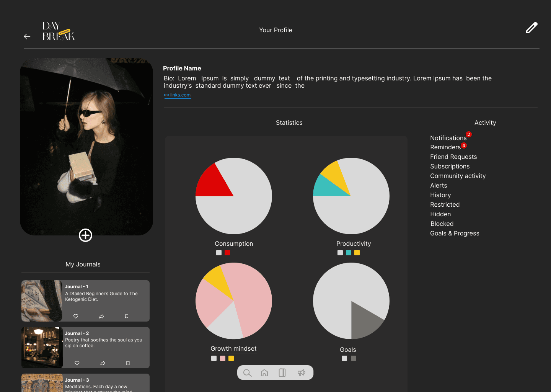Edit profile with the pencil icon
Image resolution: width=551 pixels, height=392 pixels.
tap(531, 28)
